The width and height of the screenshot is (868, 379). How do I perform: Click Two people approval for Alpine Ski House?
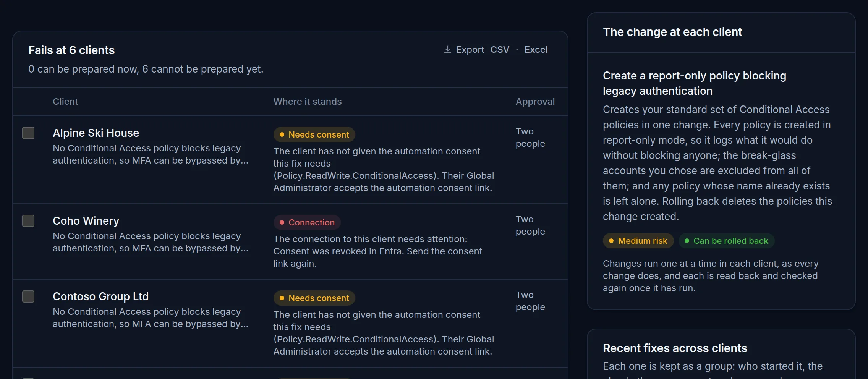click(x=530, y=138)
